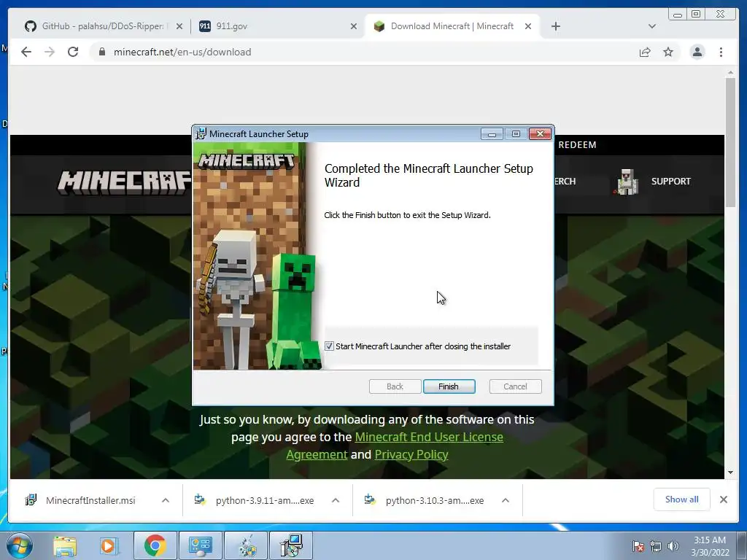The image size is (747, 560).
Task: Open the Control Panel taskbar item
Action: click(200, 545)
